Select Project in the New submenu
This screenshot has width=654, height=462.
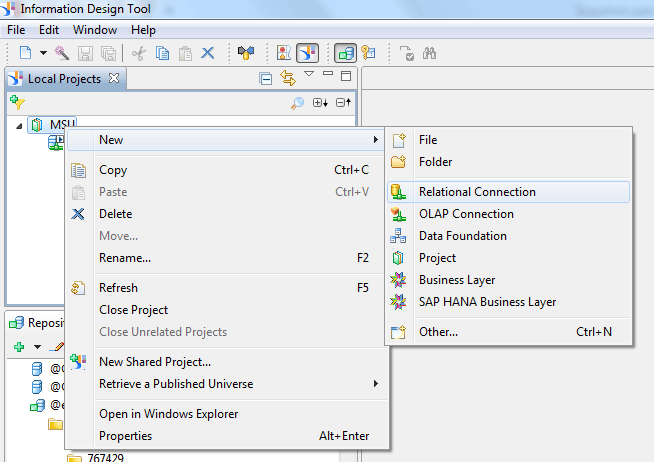pos(508,258)
